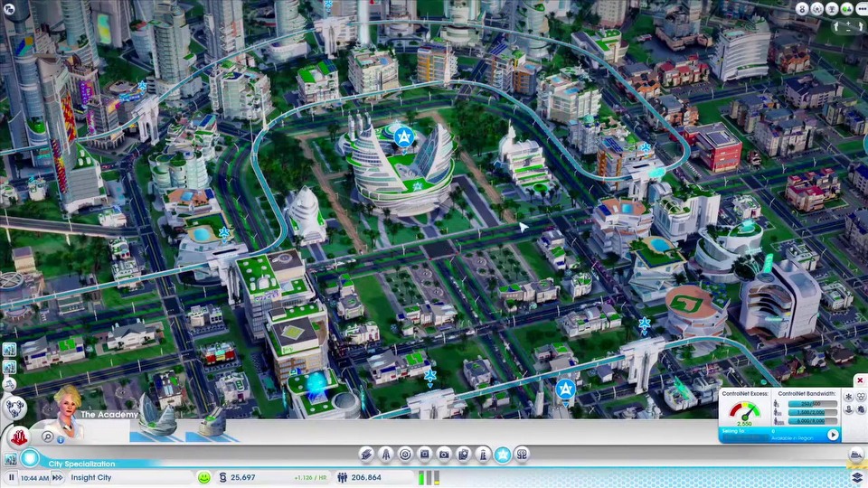Click the Academy A marker on the lower monorail
Screen dimensions: 868x488
(565, 390)
